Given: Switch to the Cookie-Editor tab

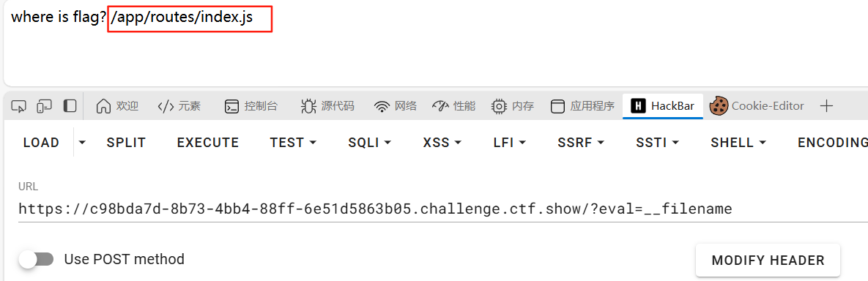Looking at the screenshot, I should pos(757,106).
